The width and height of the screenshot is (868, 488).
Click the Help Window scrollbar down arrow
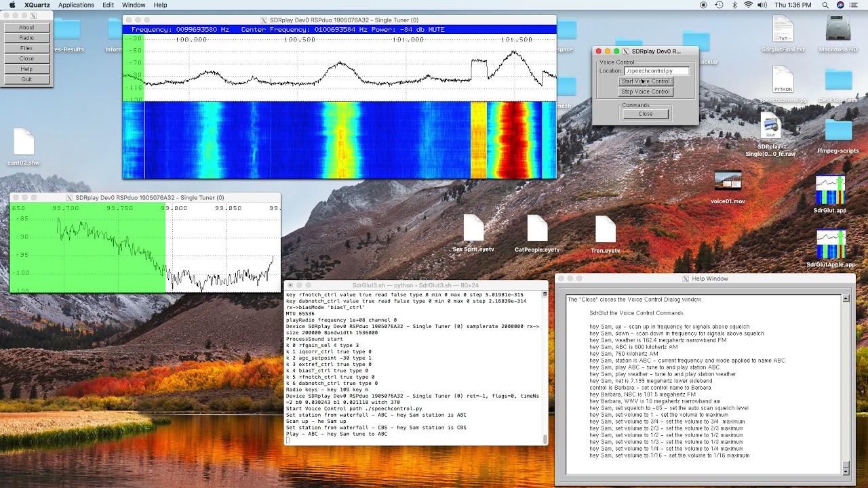click(846, 470)
